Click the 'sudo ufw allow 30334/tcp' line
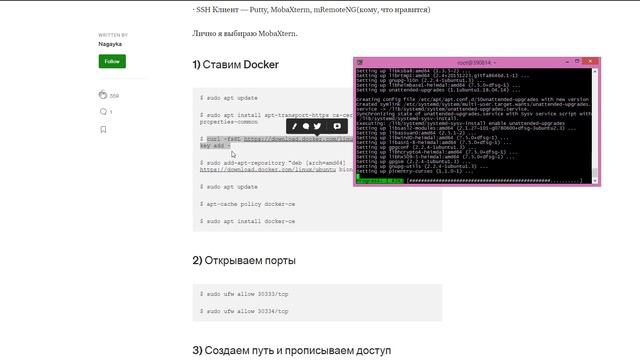This screenshot has height=360, width=640. (x=244, y=311)
